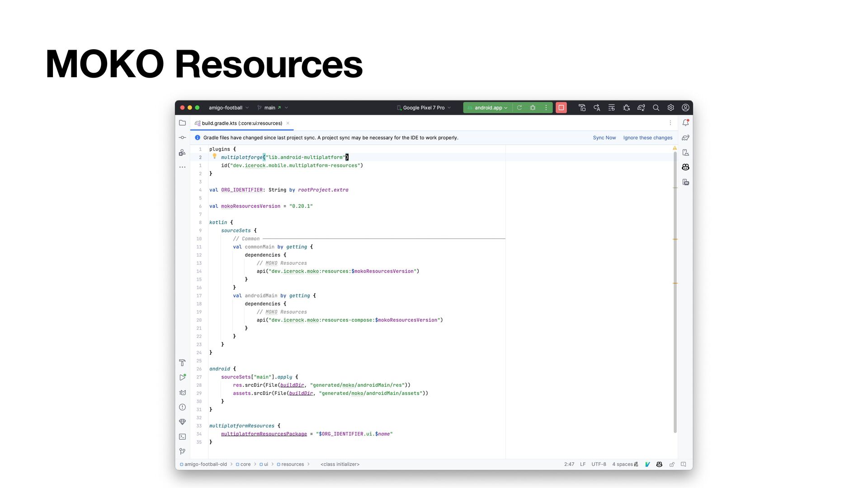
Task: Click Sync Now link
Action: click(604, 138)
